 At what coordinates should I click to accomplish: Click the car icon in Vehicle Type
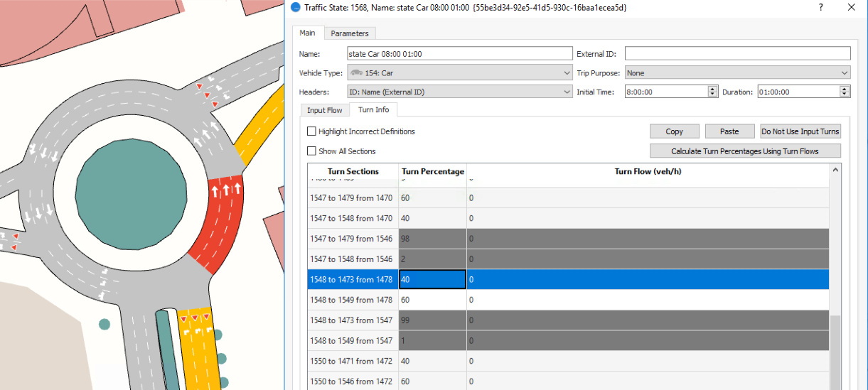point(356,73)
